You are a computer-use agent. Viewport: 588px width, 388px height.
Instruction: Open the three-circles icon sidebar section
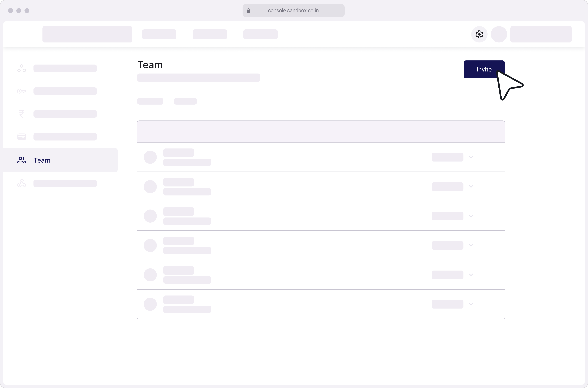22,68
